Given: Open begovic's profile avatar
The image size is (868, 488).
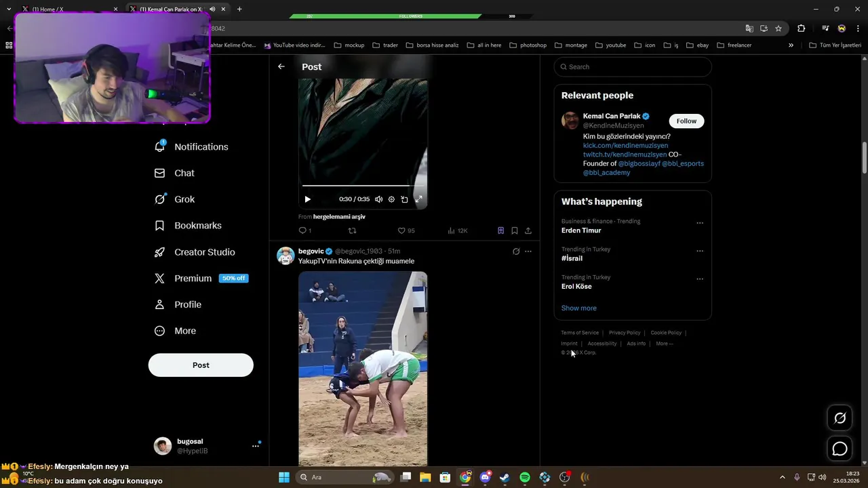Looking at the screenshot, I should pos(285,256).
